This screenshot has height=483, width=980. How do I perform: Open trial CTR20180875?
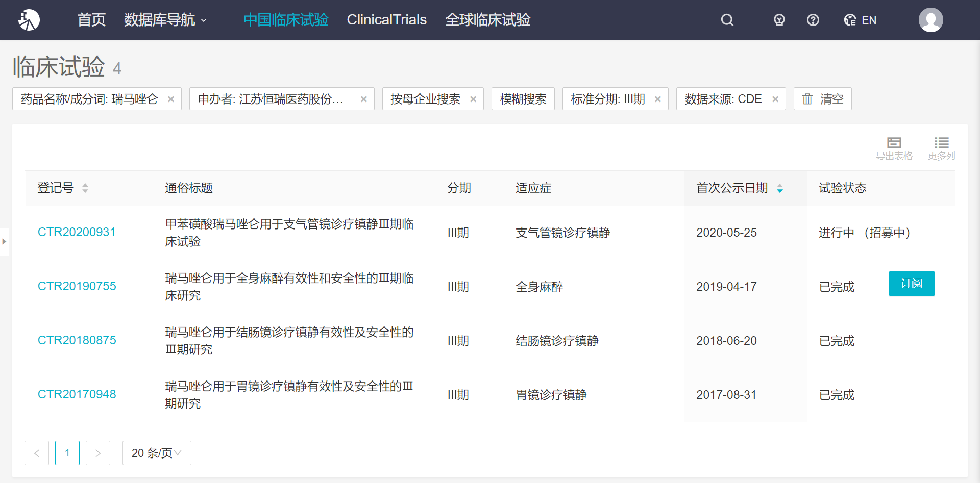[77, 340]
